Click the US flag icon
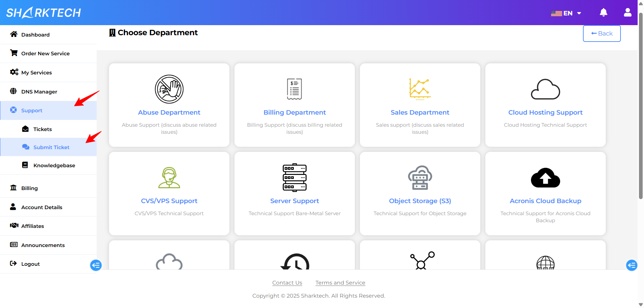The height and width of the screenshot is (308, 644). click(x=556, y=13)
